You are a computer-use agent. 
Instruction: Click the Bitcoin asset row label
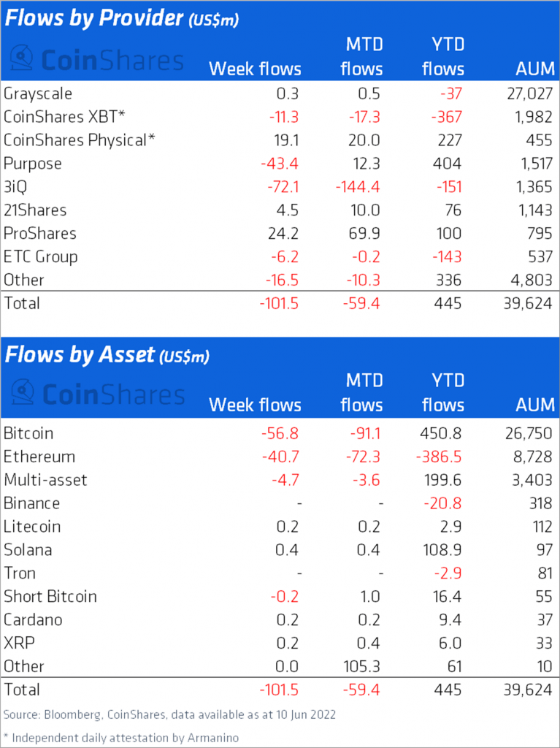pyautogui.click(x=28, y=433)
